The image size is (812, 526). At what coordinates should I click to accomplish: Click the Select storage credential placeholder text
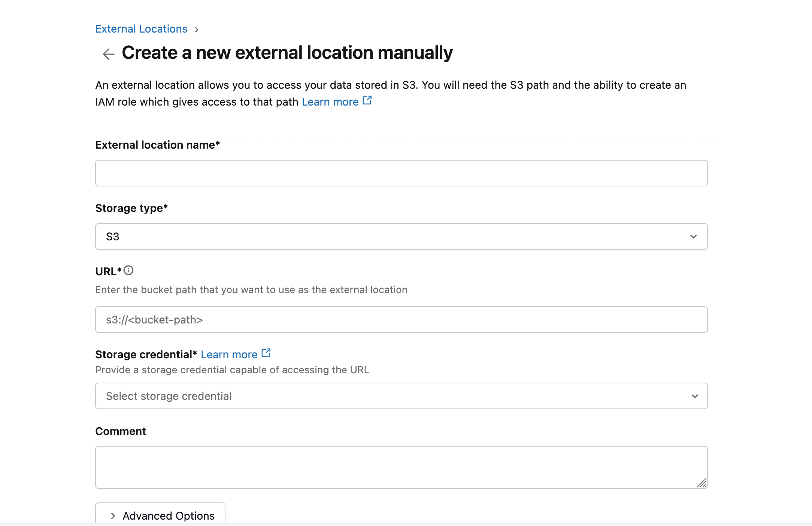pyautogui.click(x=169, y=396)
